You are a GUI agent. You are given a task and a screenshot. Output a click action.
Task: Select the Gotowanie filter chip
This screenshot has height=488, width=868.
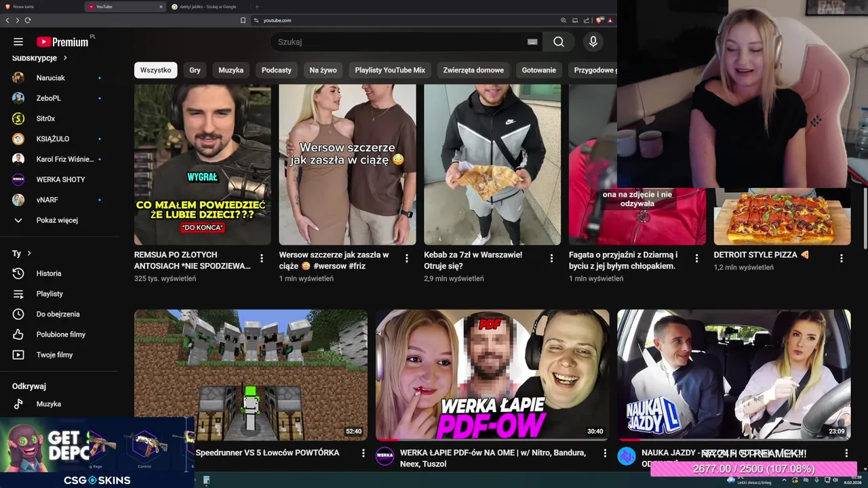pos(539,70)
